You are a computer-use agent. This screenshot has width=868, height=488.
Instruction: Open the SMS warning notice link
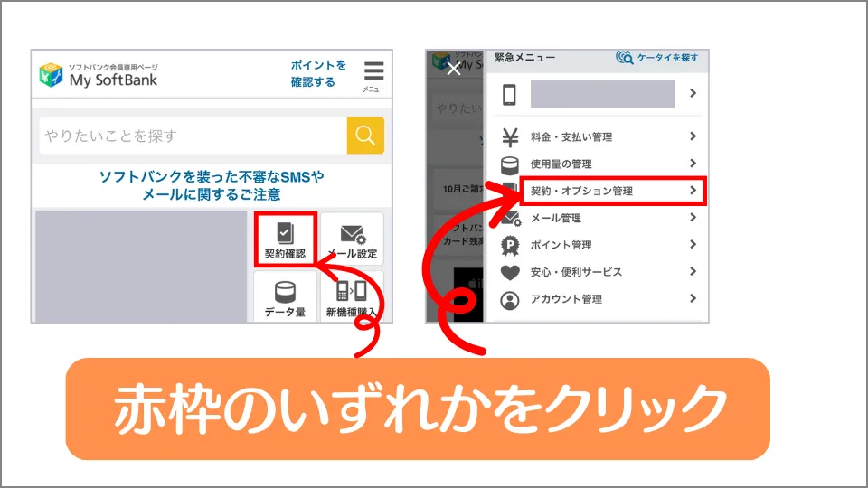point(212,185)
